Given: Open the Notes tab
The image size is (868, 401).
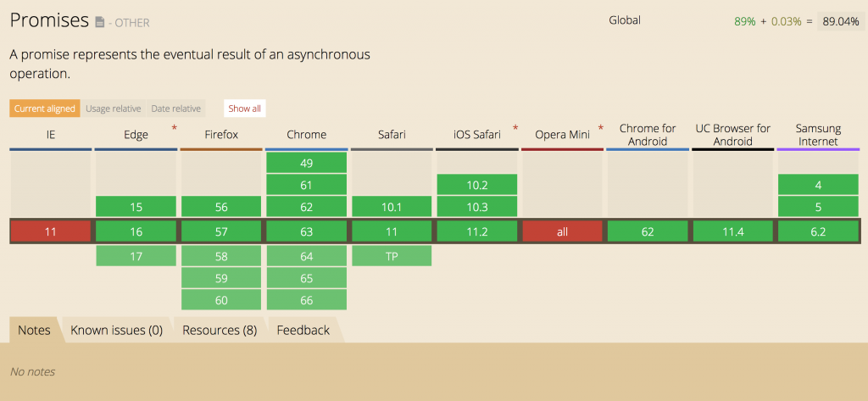Looking at the screenshot, I should click(x=34, y=330).
